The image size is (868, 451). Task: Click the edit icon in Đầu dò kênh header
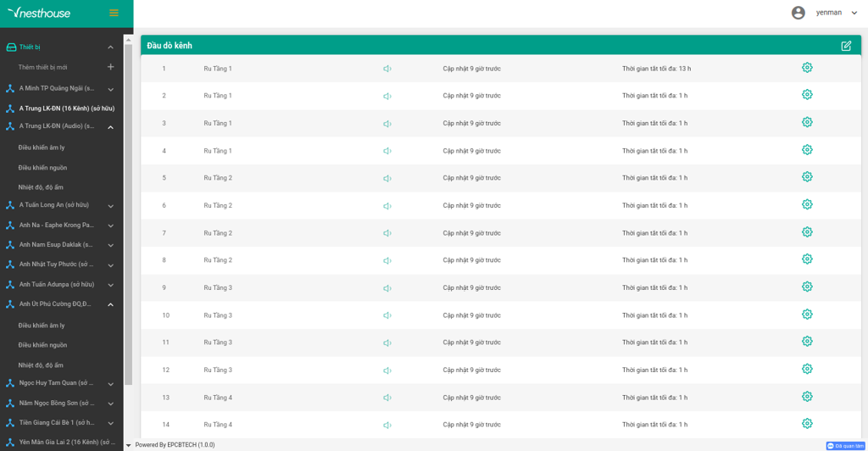tap(846, 46)
